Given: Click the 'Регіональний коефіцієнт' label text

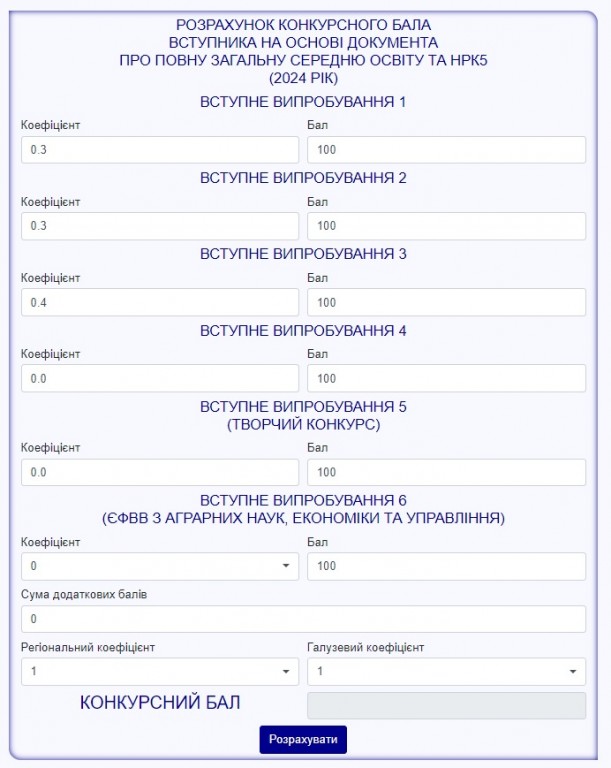Looking at the screenshot, I should (x=87, y=647).
